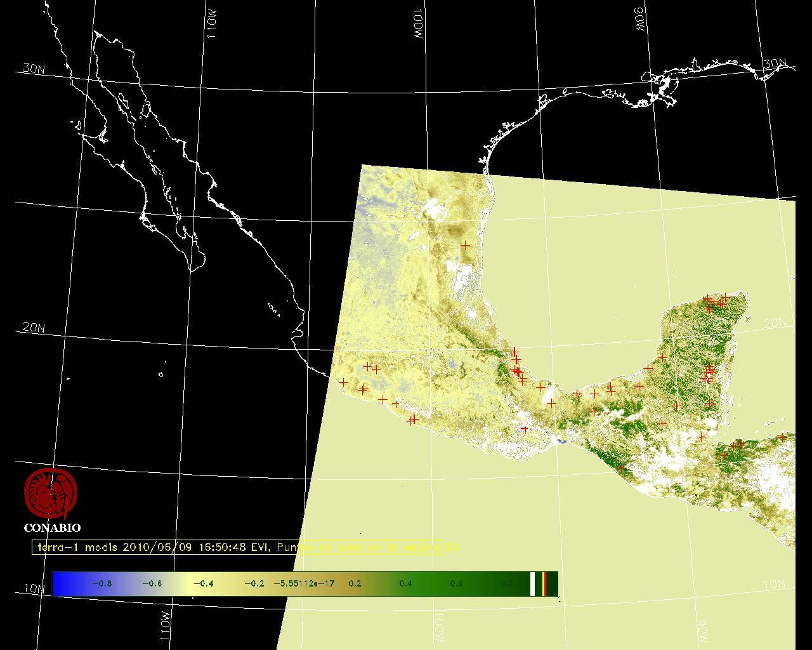Click the yellow hotspot count 63 after the caption
812x650 pixels.
[452, 547]
